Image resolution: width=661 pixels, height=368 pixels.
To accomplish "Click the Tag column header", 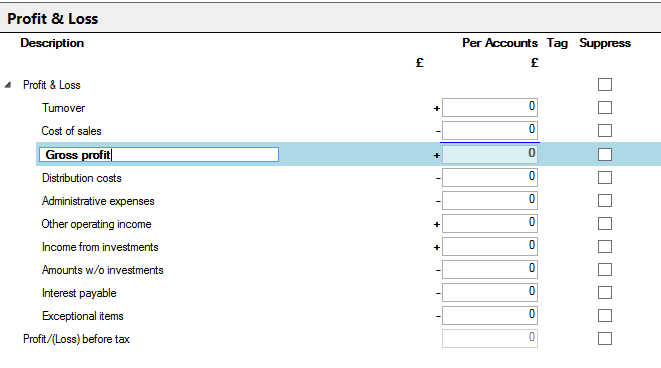I will point(557,43).
